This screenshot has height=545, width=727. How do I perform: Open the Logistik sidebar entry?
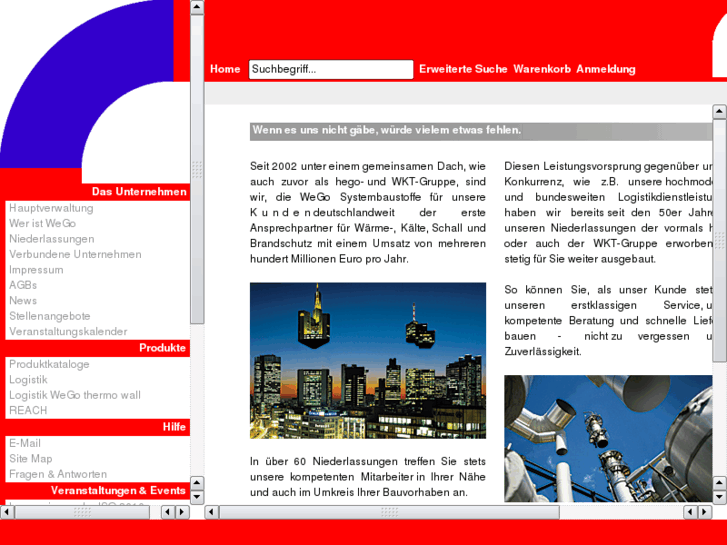28,380
